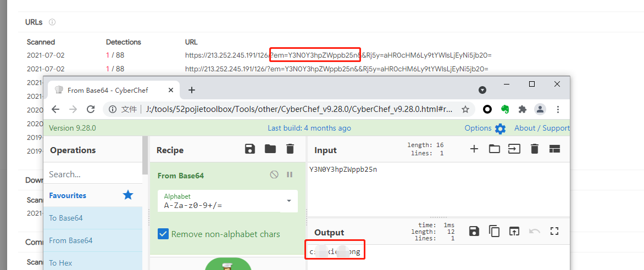
Task: Load a recipe via folder icon
Action: point(270,149)
